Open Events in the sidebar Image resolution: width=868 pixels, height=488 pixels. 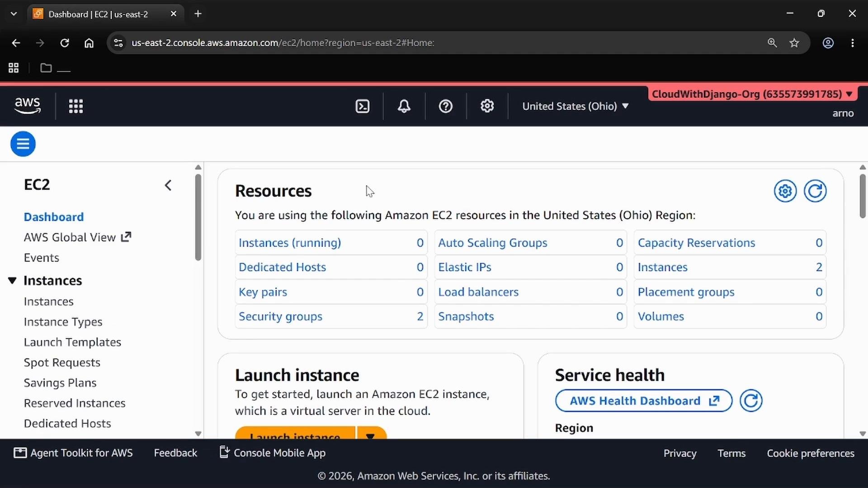tap(42, 258)
